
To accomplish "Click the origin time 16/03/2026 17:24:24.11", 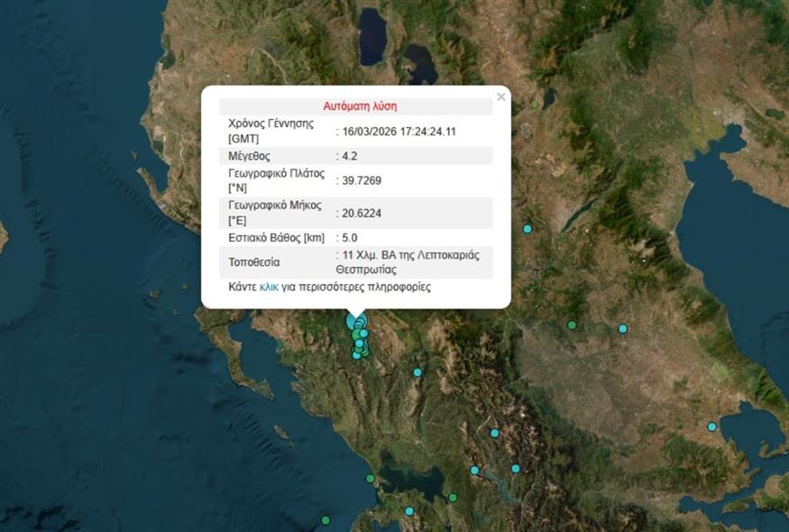I will click(399, 132).
